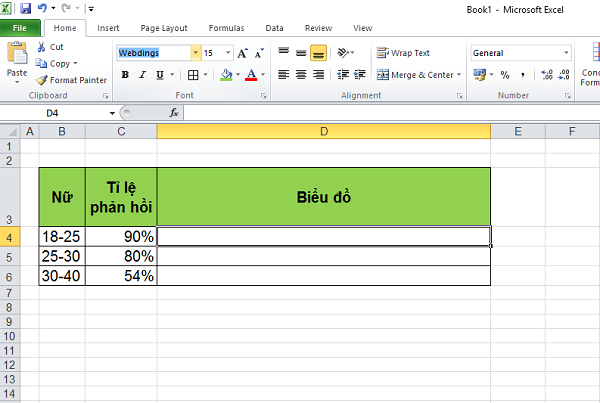
Task: Expand the General number format dropdown
Action: [x=566, y=53]
